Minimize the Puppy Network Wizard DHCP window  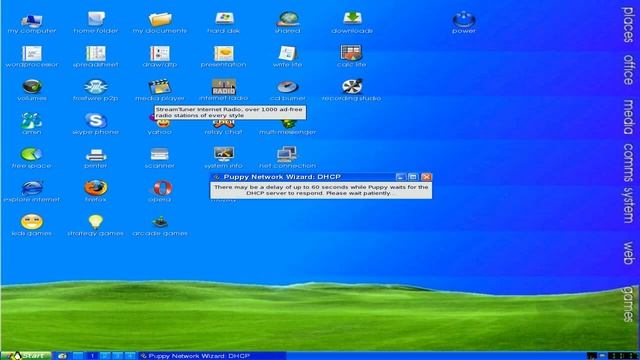tap(400, 177)
